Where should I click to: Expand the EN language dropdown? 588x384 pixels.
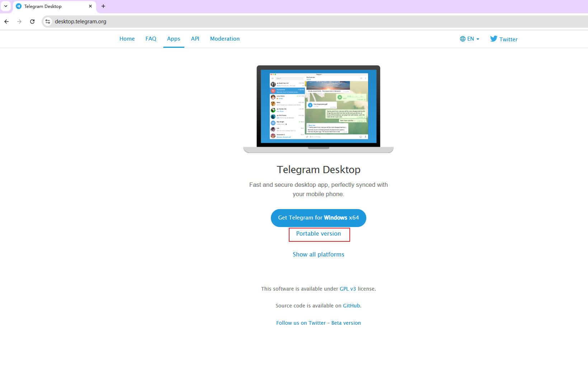[x=470, y=39]
